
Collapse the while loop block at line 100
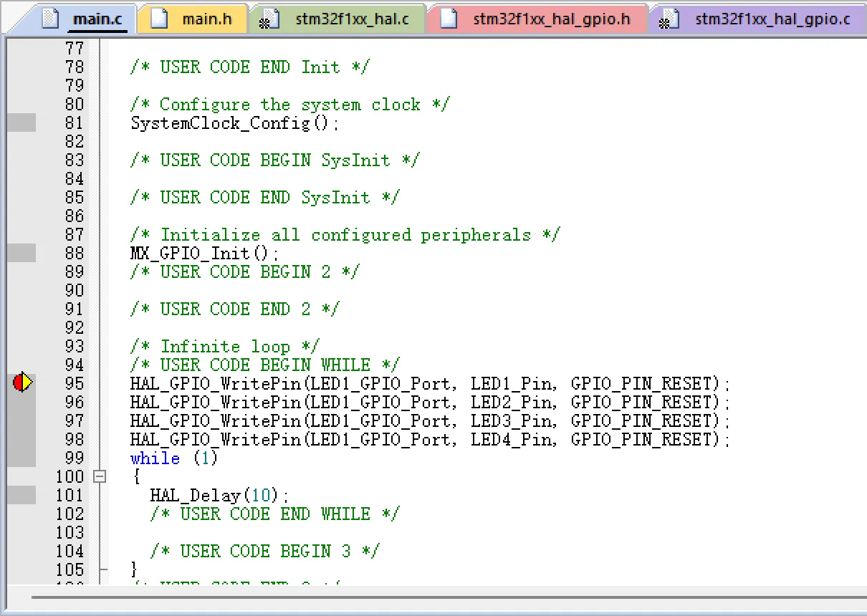(100, 476)
